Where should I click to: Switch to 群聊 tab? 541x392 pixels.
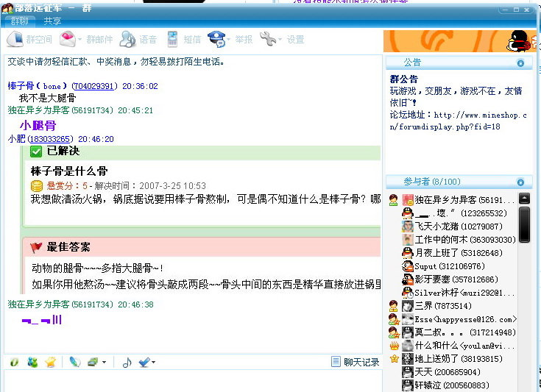(19, 21)
